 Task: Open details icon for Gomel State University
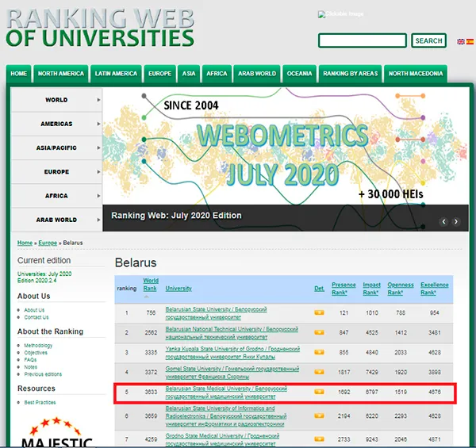pos(319,372)
